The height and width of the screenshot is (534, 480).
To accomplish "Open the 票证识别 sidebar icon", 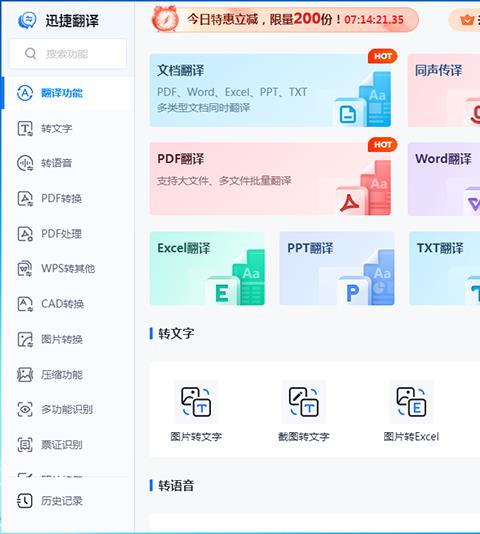I will tap(25, 444).
